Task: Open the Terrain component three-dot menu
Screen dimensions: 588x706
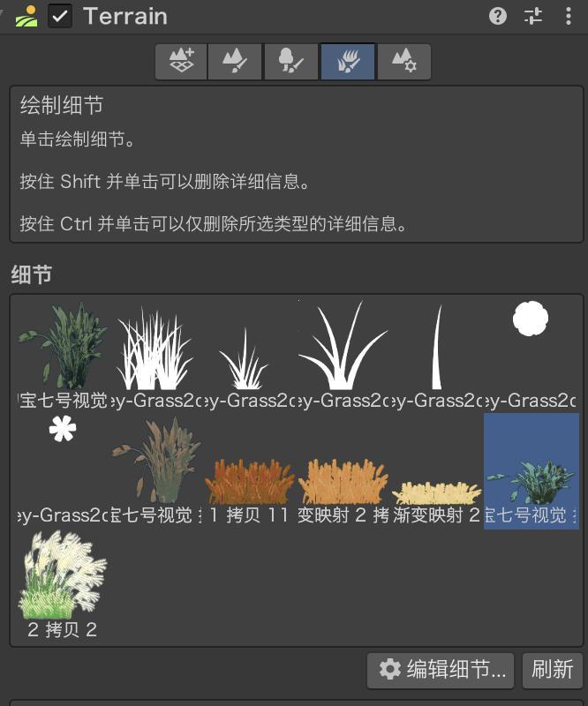Action: tap(569, 17)
